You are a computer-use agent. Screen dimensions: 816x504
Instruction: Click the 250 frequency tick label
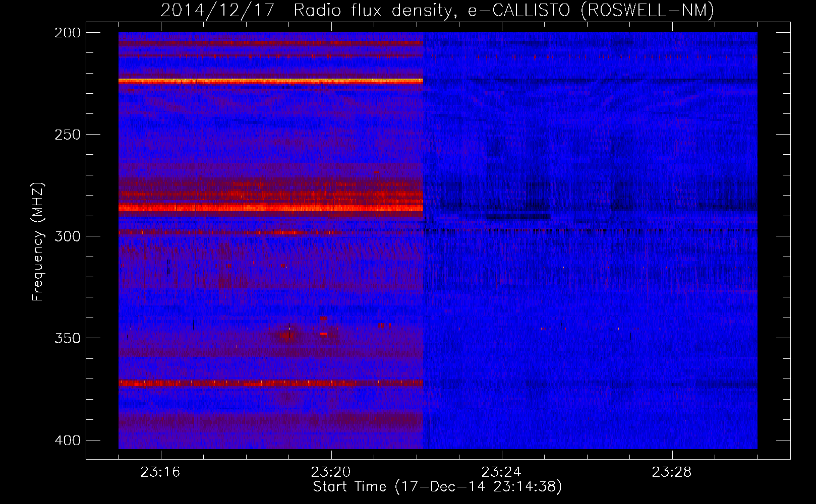point(67,135)
